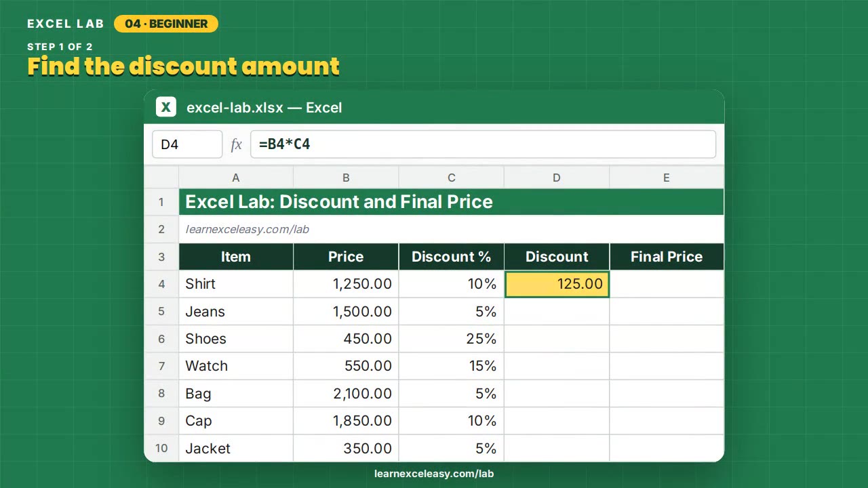Click the title cell Excel Lab: Discount and Final Price

point(452,202)
